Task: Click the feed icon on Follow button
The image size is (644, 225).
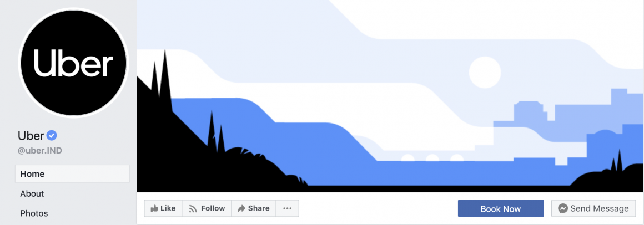Action: tap(193, 208)
